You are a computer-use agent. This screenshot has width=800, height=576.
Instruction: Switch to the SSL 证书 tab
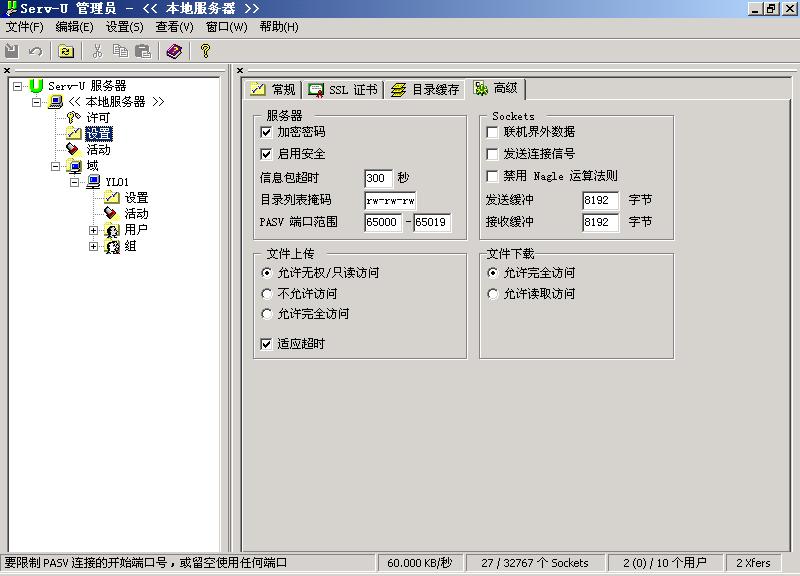[344, 90]
